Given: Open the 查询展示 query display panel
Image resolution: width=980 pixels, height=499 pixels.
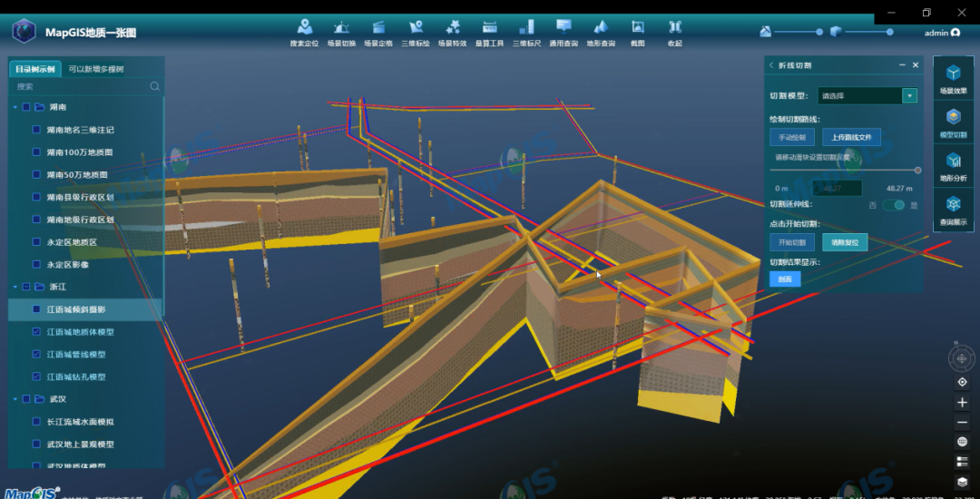Looking at the screenshot, I should 953,210.
